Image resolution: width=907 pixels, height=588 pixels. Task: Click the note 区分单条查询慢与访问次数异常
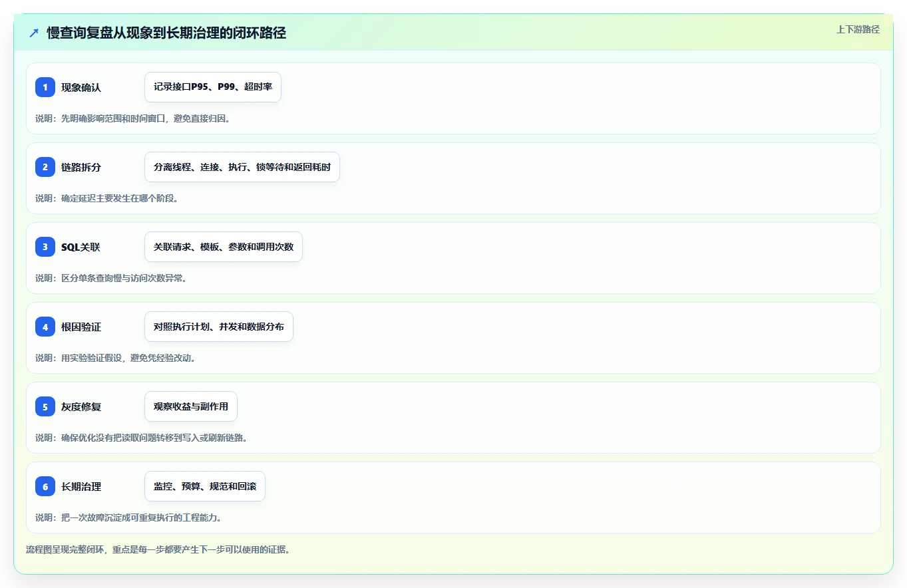(111, 278)
